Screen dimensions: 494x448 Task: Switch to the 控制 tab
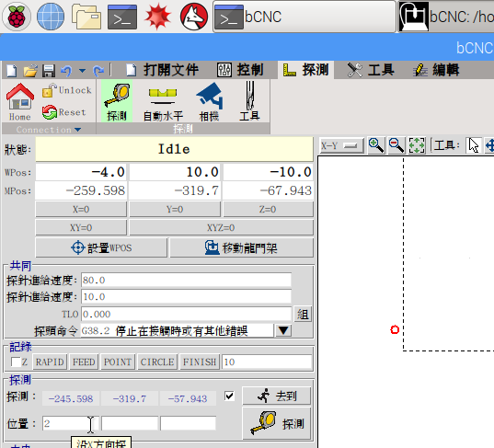click(x=240, y=70)
